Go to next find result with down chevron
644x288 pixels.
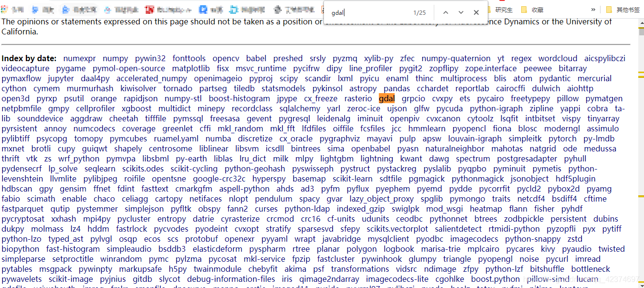tap(461, 12)
